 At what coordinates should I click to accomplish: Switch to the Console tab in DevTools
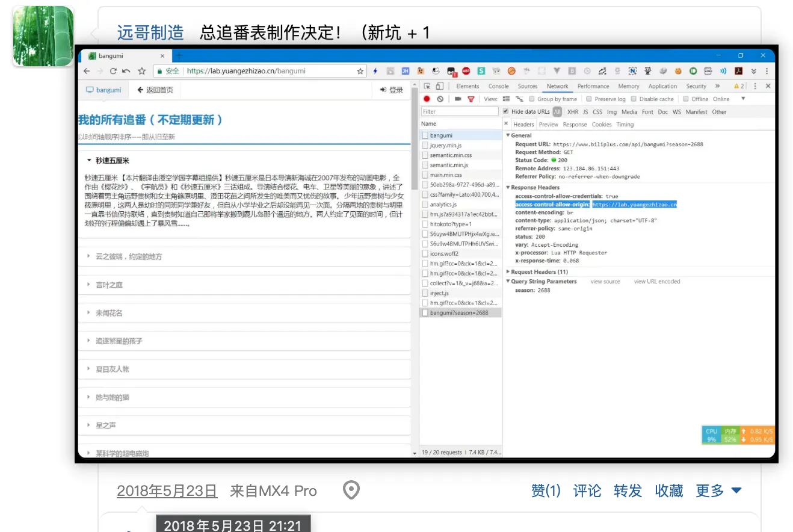tap(498, 86)
